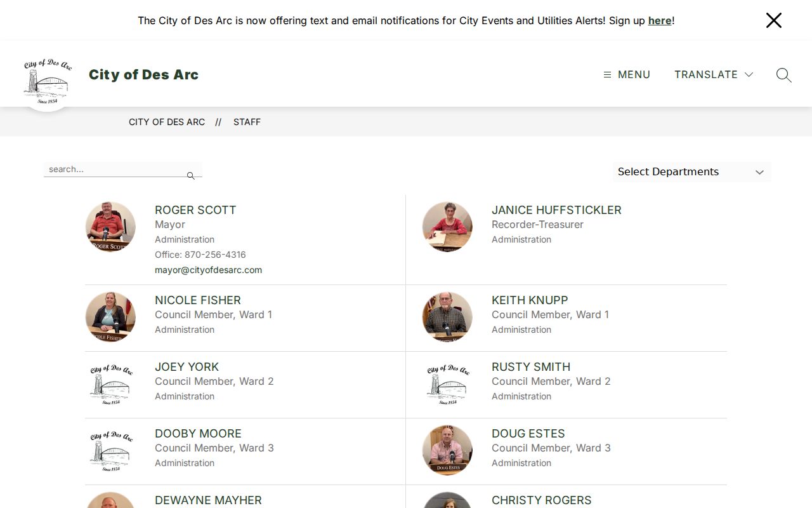Select the RUSTY SMITH name heading
The image size is (812, 508).
tap(531, 367)
